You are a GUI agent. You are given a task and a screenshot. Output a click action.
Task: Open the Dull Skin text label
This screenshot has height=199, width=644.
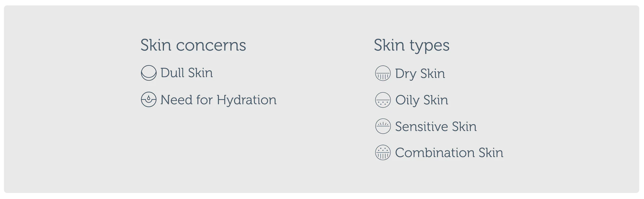(186, 73)
